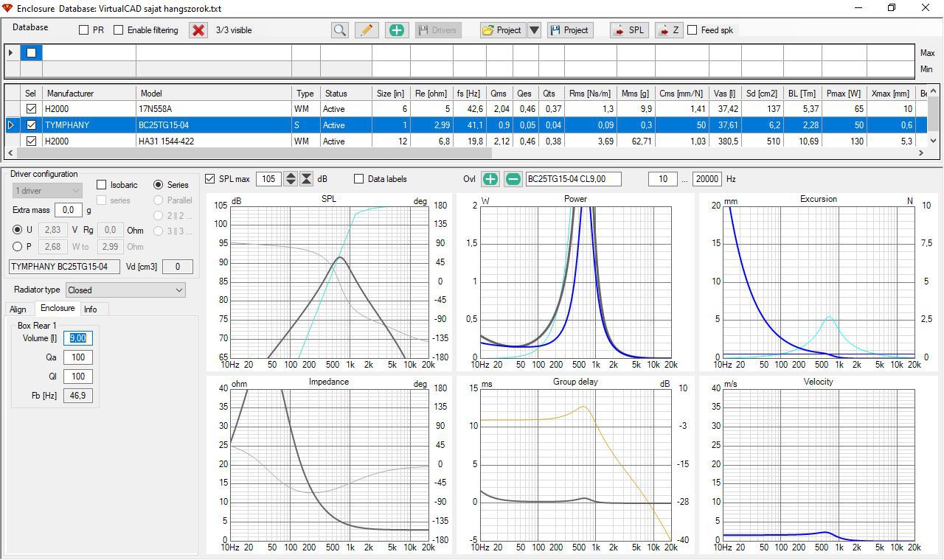Click the pencil edit driver icon
944x560 pixels.
(367, 30)
